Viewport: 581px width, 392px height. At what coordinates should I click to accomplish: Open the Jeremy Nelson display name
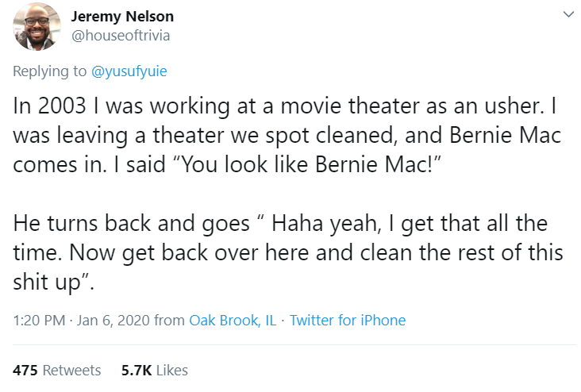coord(122,17)
